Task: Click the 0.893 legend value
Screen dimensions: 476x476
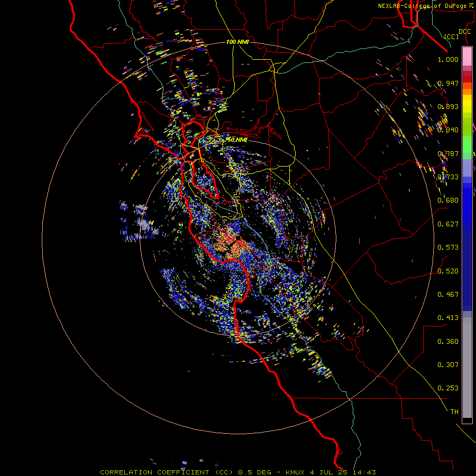Action: coord(448,106)
